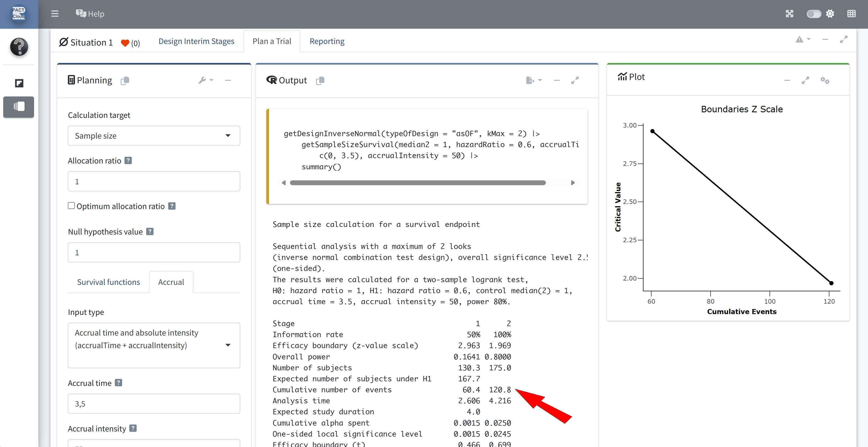
Task: Click the apps grid icon in header
Action: point(851,14)
